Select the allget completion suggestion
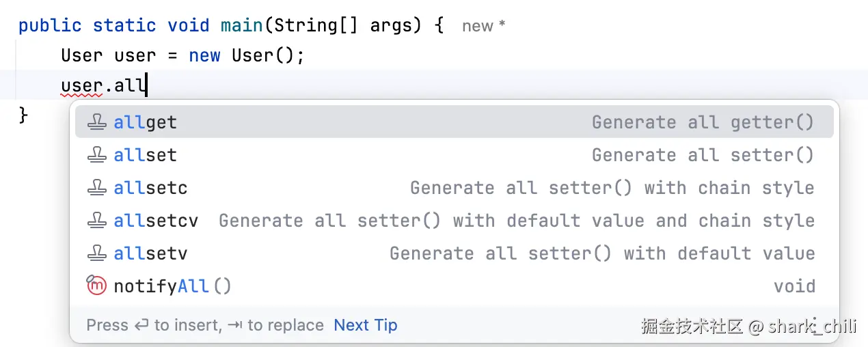The height and width of the screenshot is (347, 868). click(x=454, y=122)
